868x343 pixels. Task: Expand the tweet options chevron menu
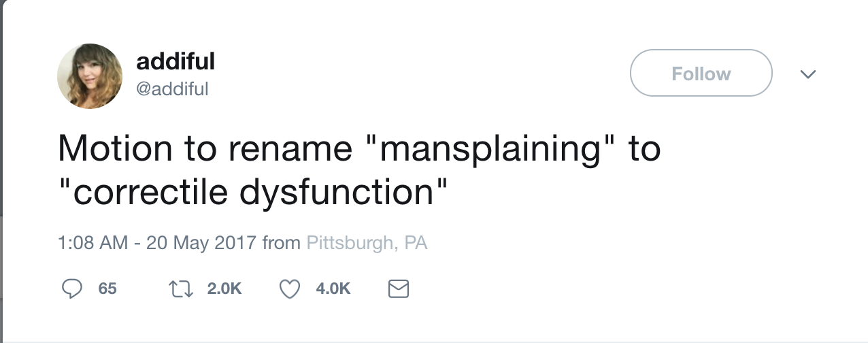point(807,73)
